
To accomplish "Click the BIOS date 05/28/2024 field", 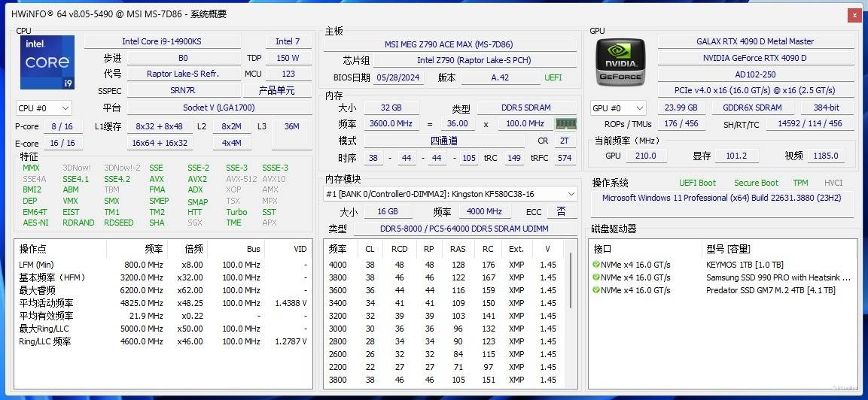I will pyautogui.click(x=399, y=77).
